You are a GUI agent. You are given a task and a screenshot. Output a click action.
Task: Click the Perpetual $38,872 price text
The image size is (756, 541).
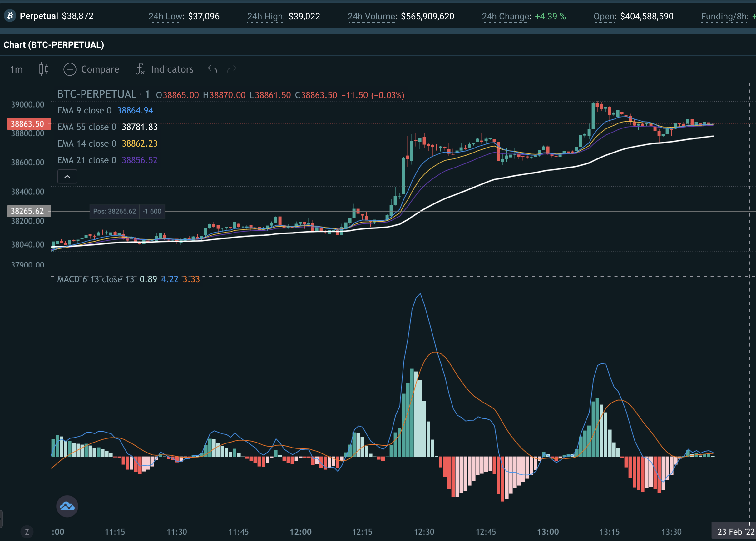[x=57, y=16]
